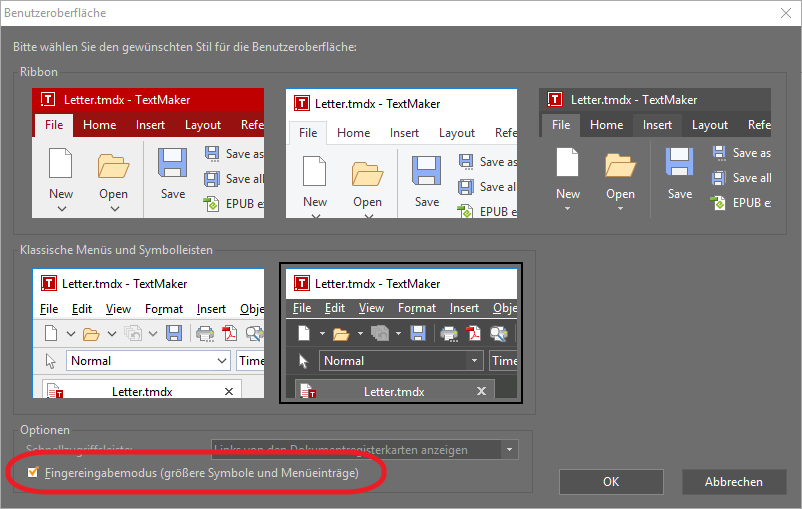Image resolution: width=802 pixels, height=509 pixels.
Task: Click New document icon in white ribbon preview
Action: point(314,171)
